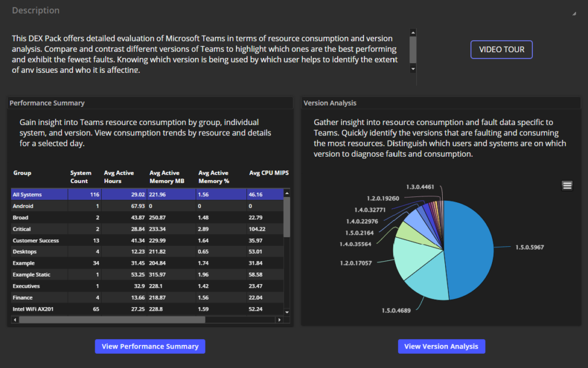Screen dimensions: 588x368
Task: Click the Description heading
Action: coord(36,10)
